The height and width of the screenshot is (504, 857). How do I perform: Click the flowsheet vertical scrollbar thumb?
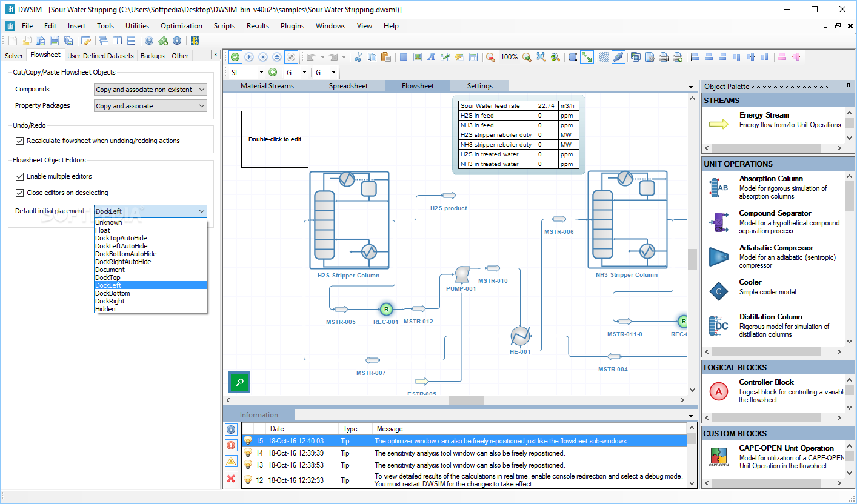[x=692, y=260]
